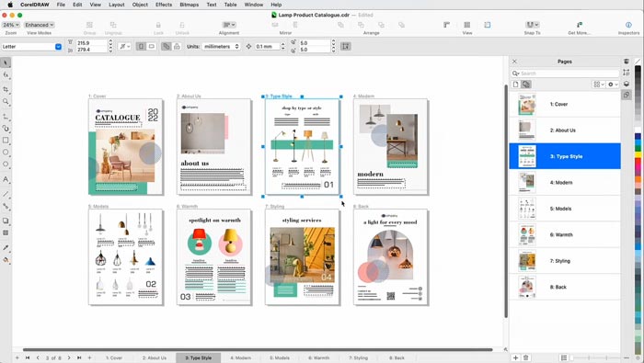The width and height of the screenshot is (644, 363).
Task: Select the Zoom magnifier tool in toolbox
Action: (6, 101)
